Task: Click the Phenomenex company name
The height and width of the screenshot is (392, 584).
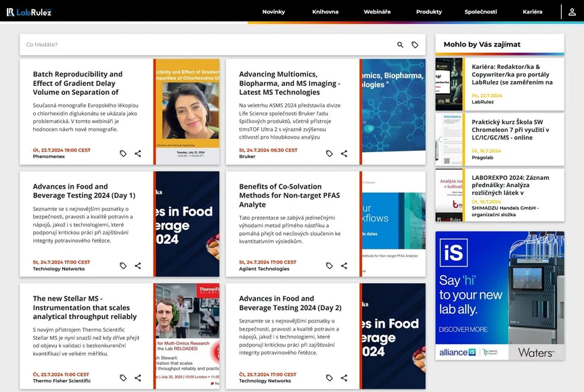Action: (49, 157)
